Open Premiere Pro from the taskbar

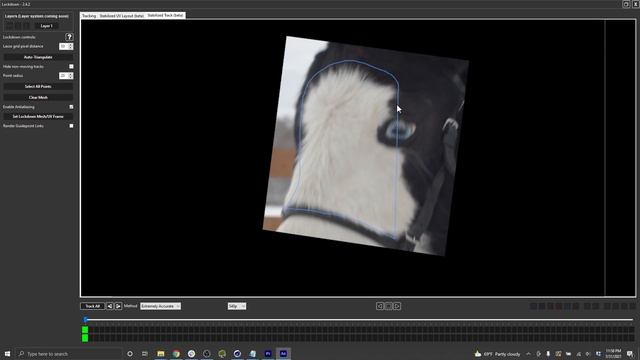(x=268, y=353)
